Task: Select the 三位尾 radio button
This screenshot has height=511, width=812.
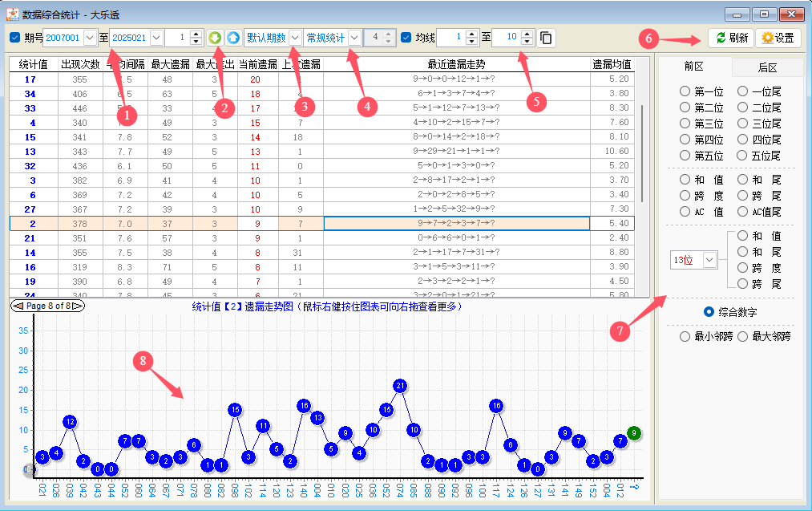Action: [742, 124]
